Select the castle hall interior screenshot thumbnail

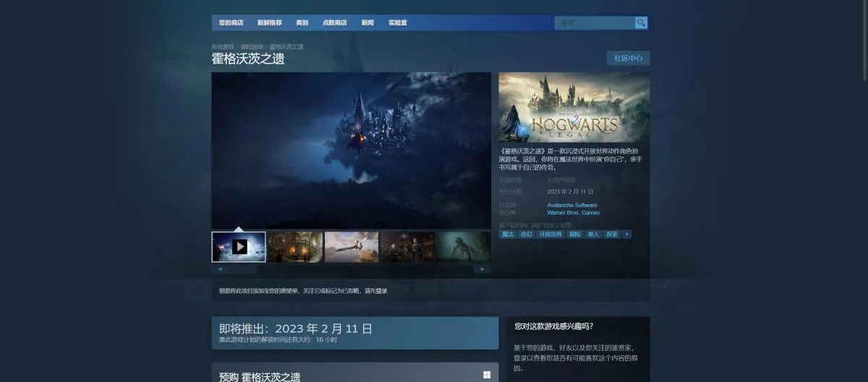pyautogui.click(x=296, y=247)
